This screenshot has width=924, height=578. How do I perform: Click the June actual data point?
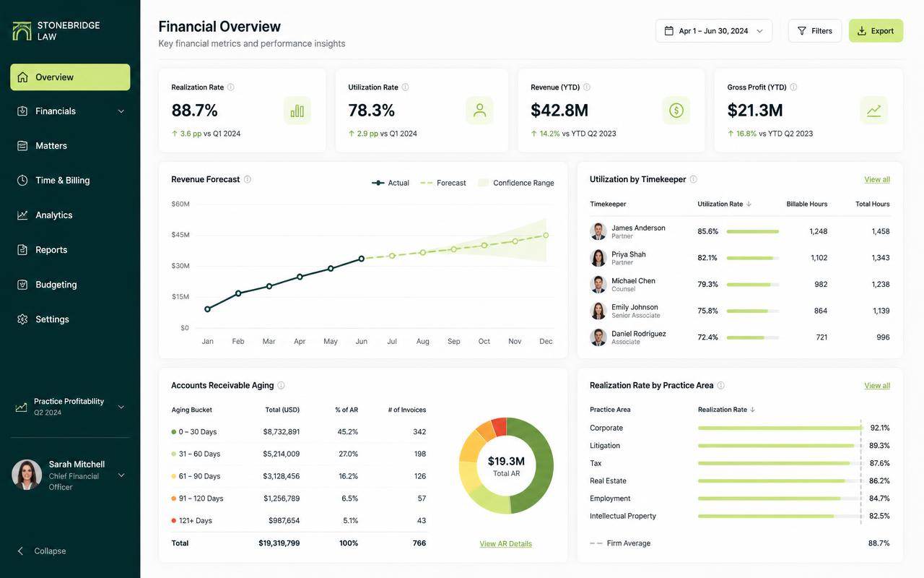tap(362, 259)
